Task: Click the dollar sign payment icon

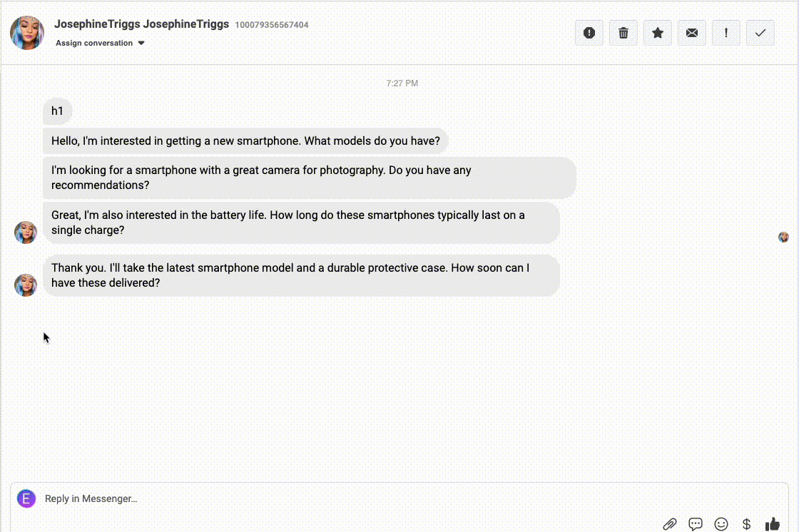Action: click(x=747, y=523)
